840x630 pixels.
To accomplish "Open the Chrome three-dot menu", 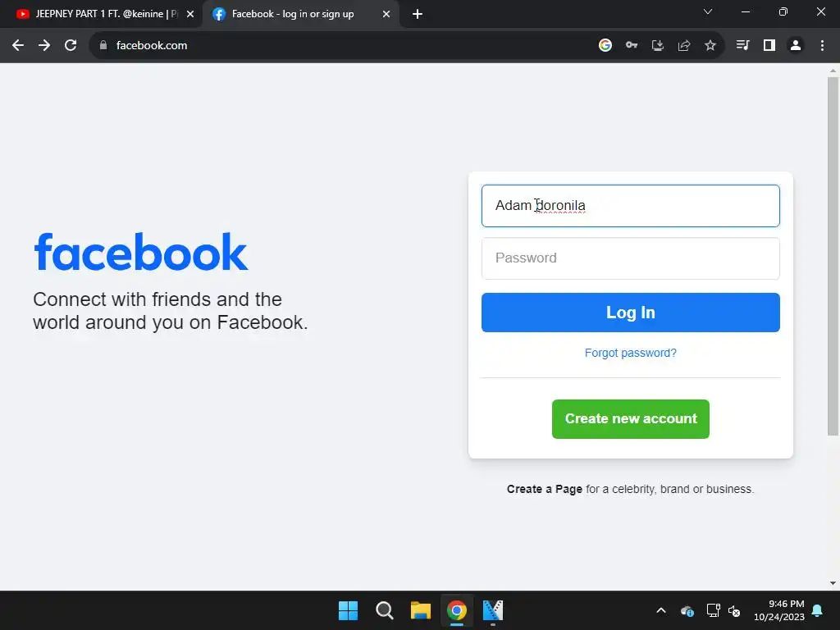I will (x=822, y=46).
